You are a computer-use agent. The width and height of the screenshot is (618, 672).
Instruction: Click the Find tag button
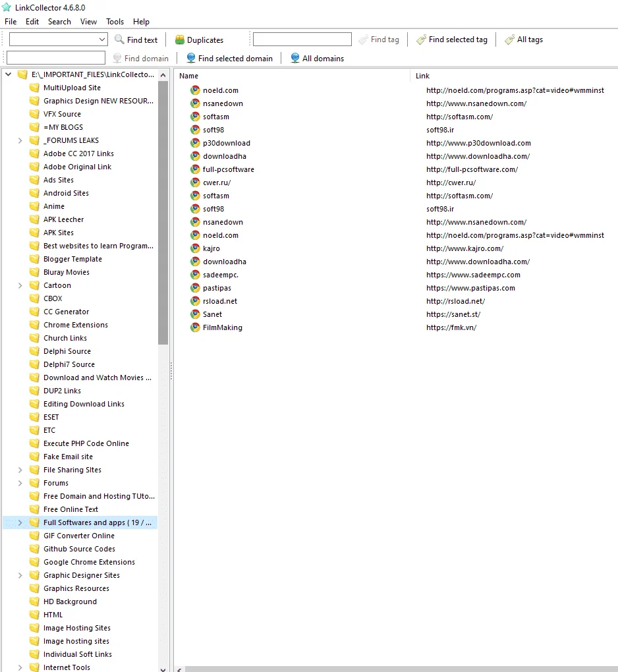(x=379, y=40)
